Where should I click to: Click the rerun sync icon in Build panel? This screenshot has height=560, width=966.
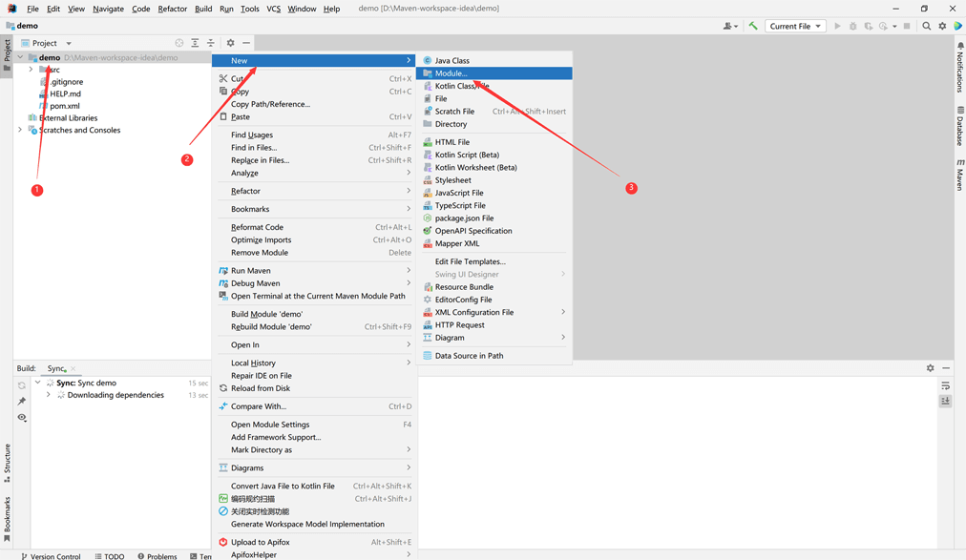pos(22,385)
